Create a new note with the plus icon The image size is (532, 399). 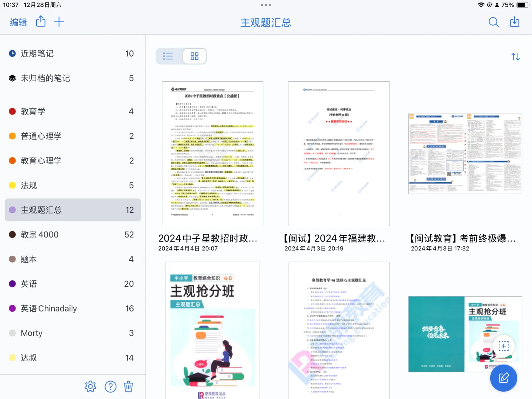(x=59, y=22)
